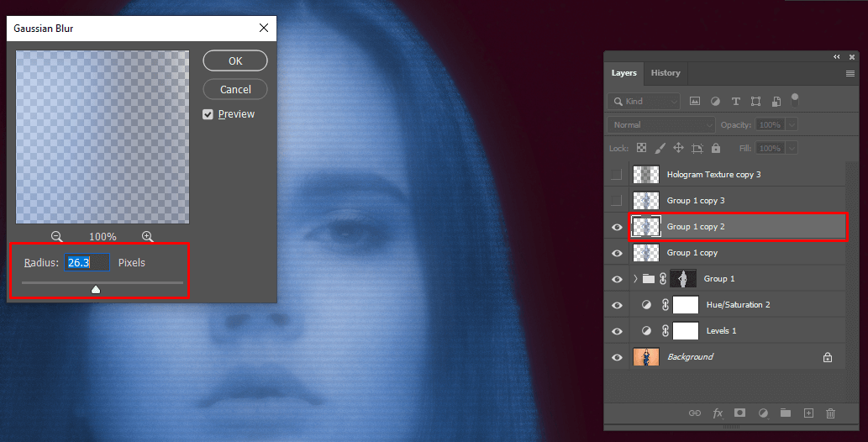Hide the Group 1 folder
868x442 pixels.
617,279
